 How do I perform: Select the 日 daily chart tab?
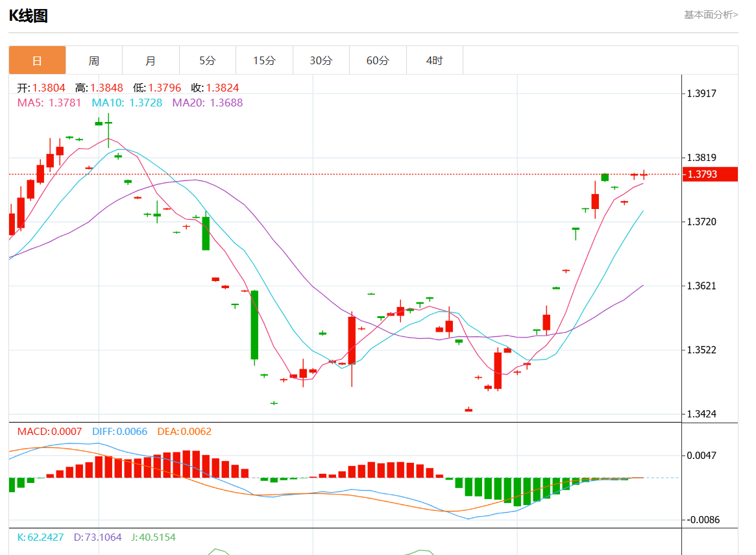(x=37, y=60)
